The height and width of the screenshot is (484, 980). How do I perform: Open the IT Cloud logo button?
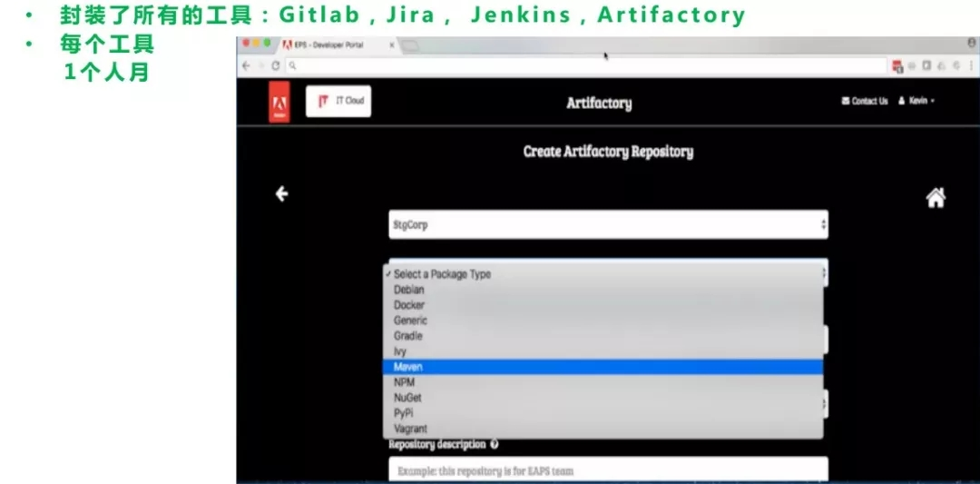coord(338,102)
